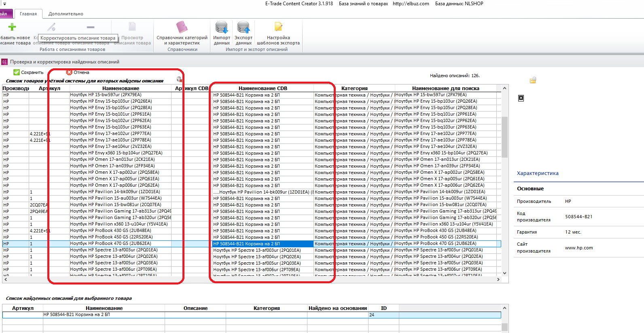Select Ноутбук HP Envy x360 15-bp104ur in the Наименование column
The image size is (644, 333).
(120, 153)
